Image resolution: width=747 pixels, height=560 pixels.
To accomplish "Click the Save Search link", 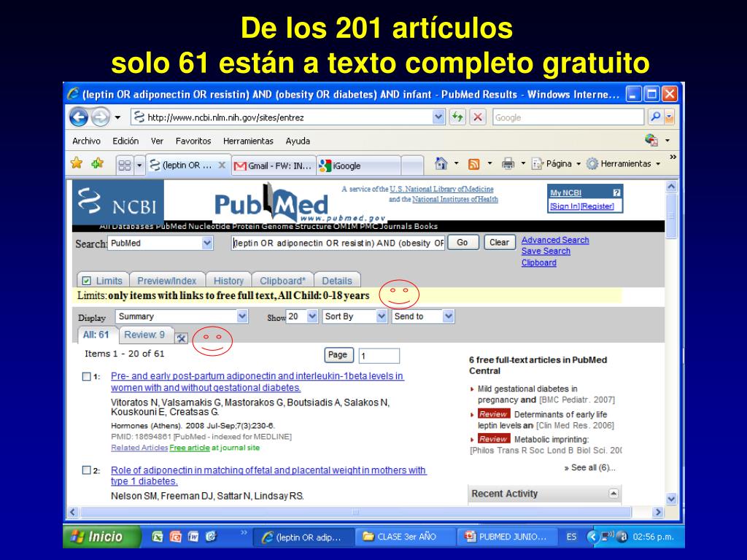I will (546, 251).
